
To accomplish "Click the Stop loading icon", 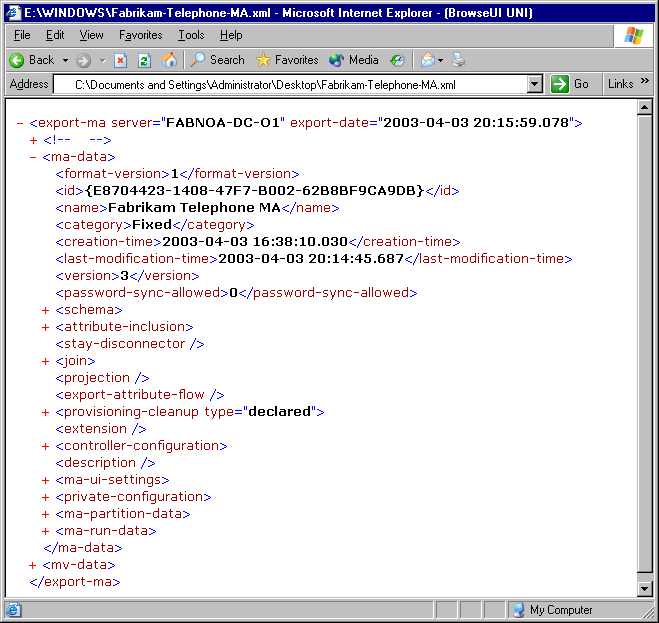I will click(x=121, y=61).
